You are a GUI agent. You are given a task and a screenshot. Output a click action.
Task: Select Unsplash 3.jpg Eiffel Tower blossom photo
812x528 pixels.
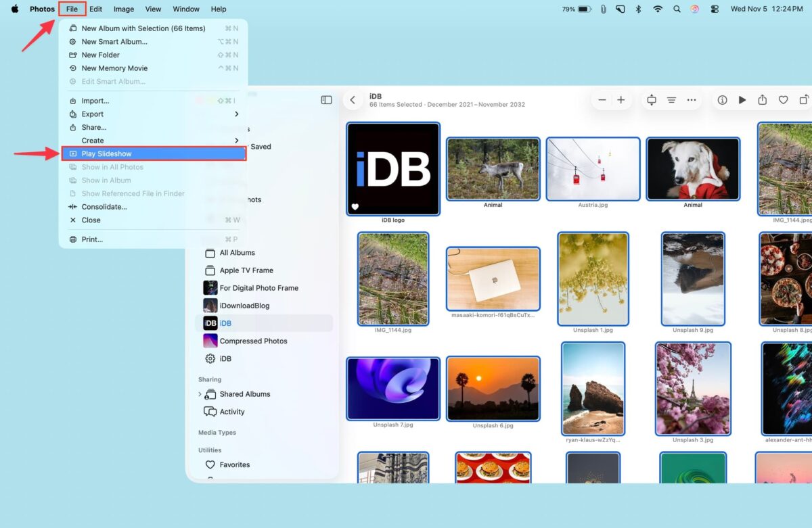(x=693, y=389)
